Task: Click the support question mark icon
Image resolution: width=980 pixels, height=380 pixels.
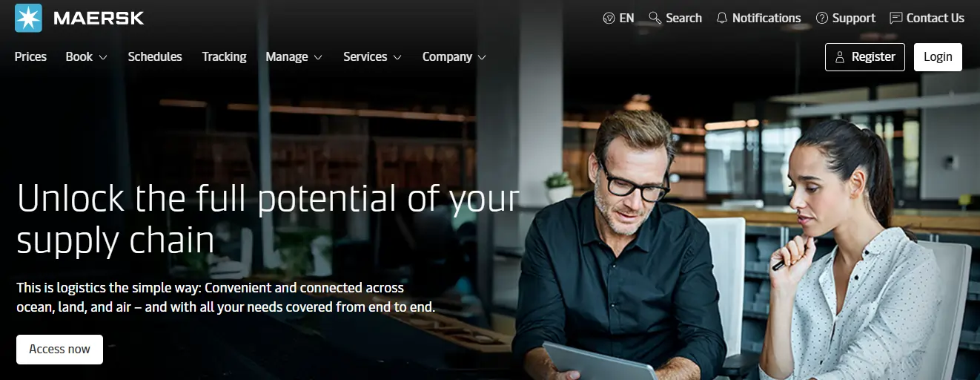Action: tap(822, 19)
